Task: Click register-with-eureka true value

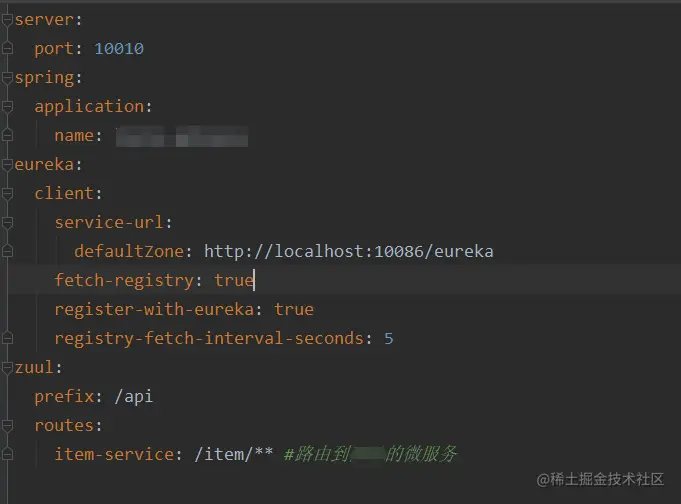Action: click(x=294, y=309)
